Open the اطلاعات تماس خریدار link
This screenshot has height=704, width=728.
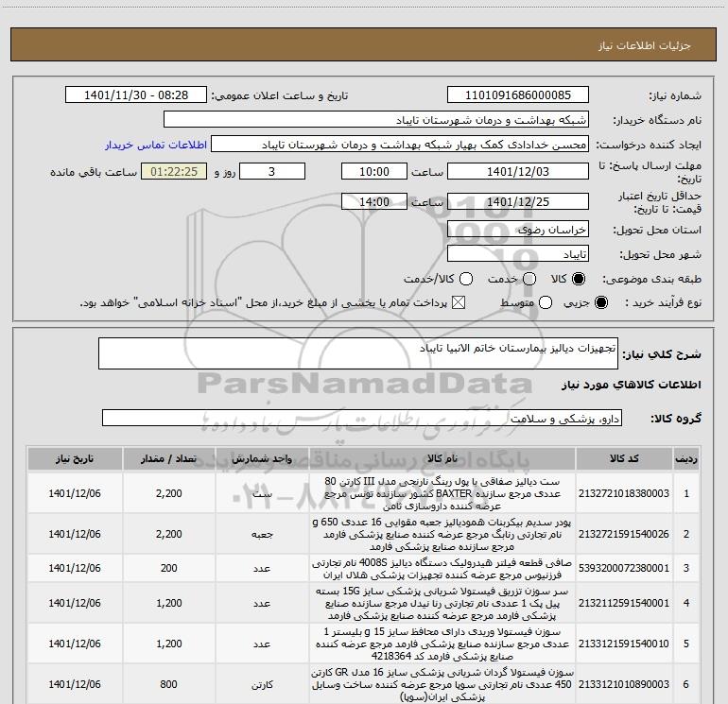click(x=156, y=145)
